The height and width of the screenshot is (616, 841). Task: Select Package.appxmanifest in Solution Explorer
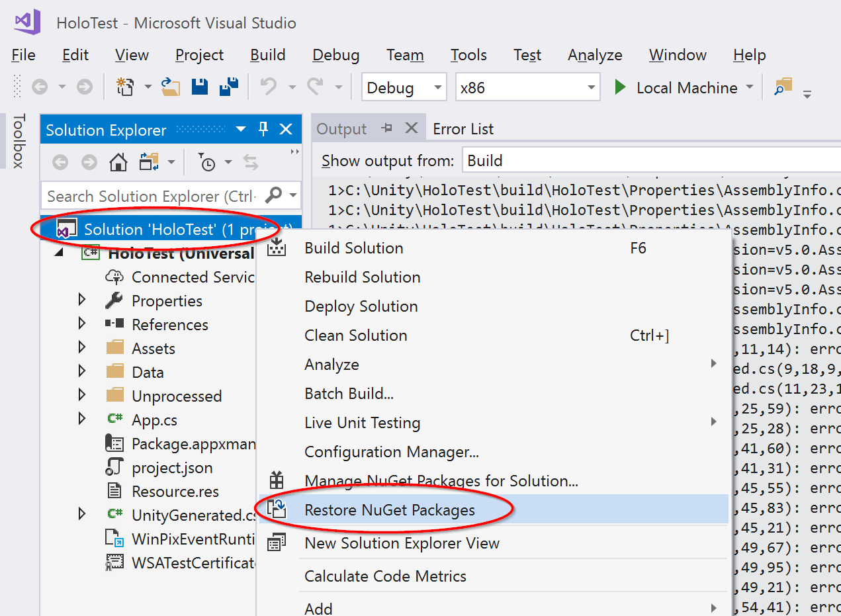coord(193,444)
